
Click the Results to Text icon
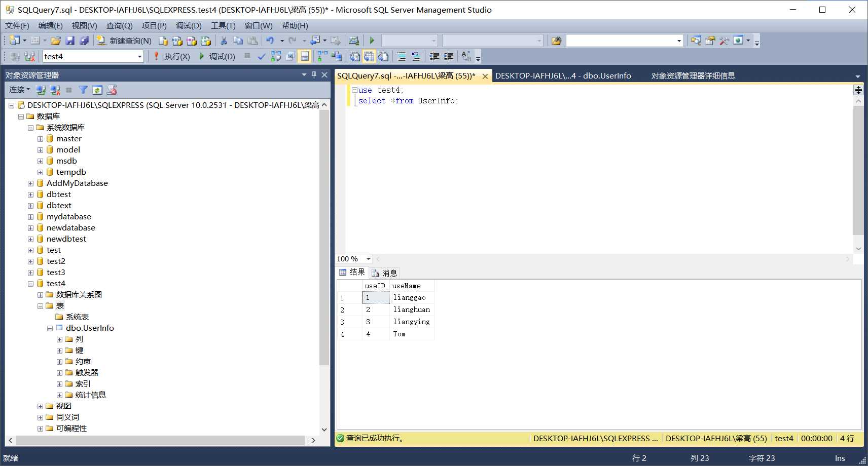tap(355, 56)
